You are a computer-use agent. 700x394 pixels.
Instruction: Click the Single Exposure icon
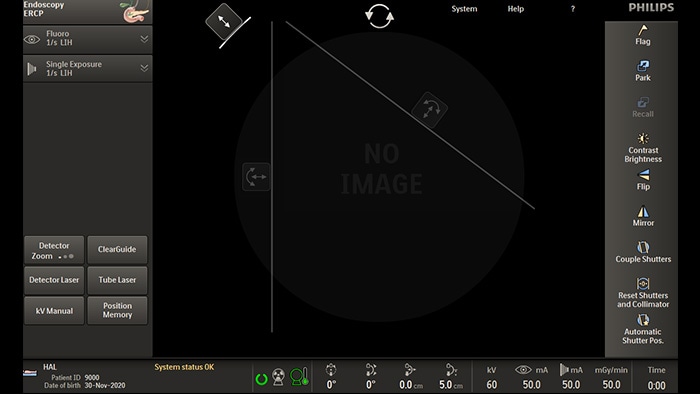tap(32, 69)
